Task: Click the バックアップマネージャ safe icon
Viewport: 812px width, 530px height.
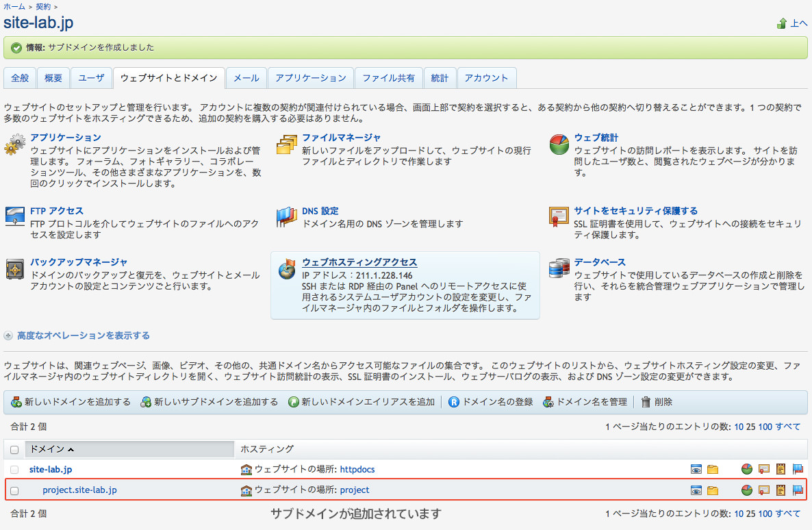Action: [x=14, y=269]
